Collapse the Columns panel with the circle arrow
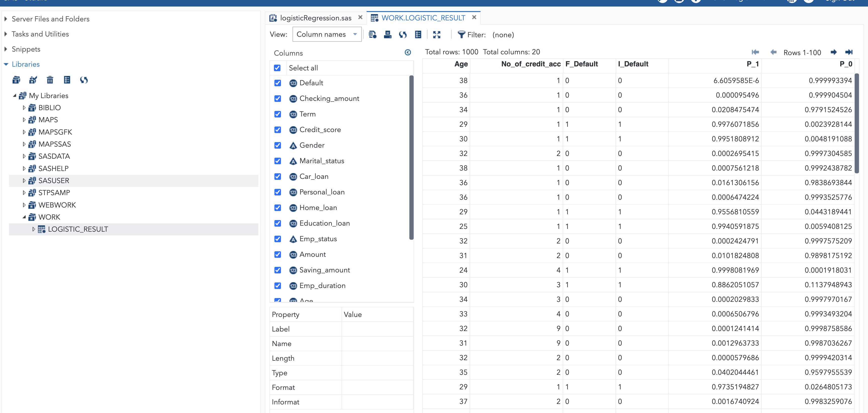Viewport: 868px width, 413px height. point(408,52)
